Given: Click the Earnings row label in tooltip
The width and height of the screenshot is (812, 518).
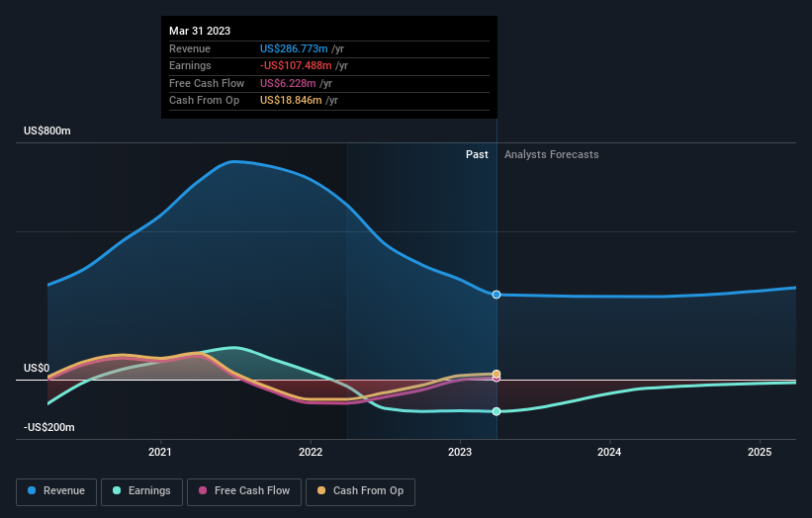Looking at the screenshot, I should tap(190, 65).
